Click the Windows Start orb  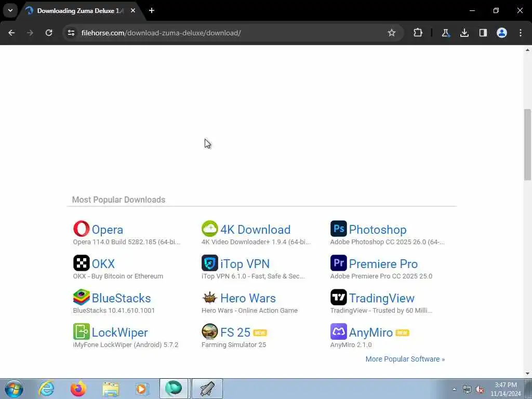pos(14,389)
